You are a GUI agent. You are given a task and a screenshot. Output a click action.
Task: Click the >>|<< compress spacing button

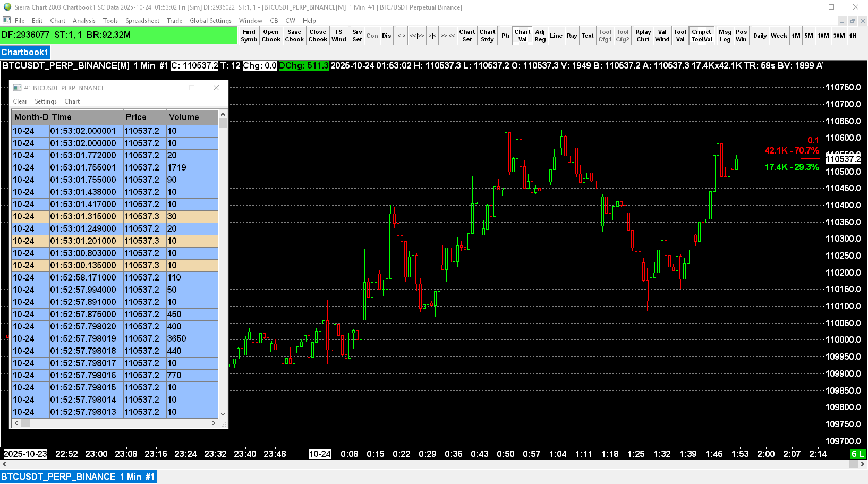point(448,36)
